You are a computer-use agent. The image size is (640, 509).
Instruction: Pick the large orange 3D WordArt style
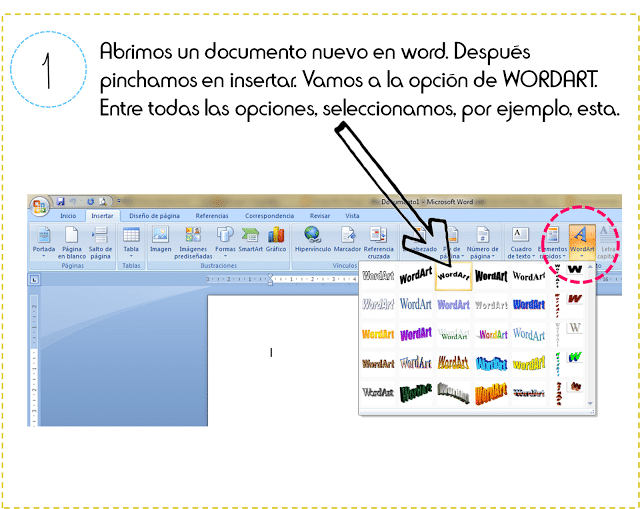(x=491, y=393)
